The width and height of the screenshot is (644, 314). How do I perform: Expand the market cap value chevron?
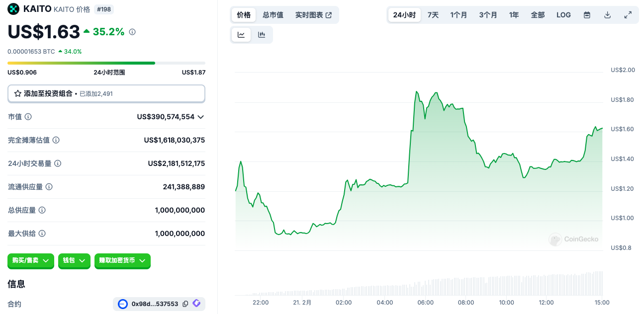pyautogui.click(x=201, y=117)
